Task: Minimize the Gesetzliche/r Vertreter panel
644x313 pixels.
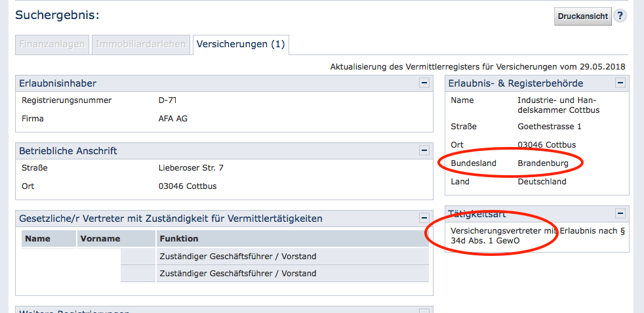Action: point(424,219)
